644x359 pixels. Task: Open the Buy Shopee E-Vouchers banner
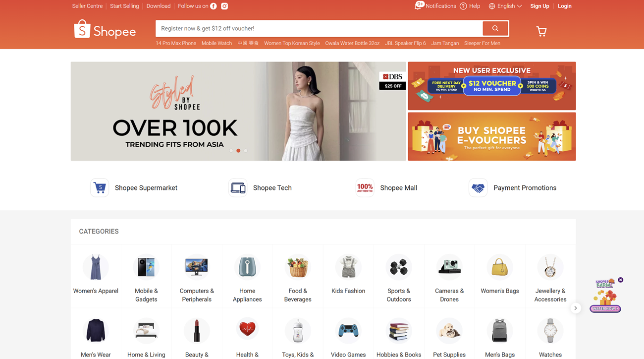[x=492, y=136]
